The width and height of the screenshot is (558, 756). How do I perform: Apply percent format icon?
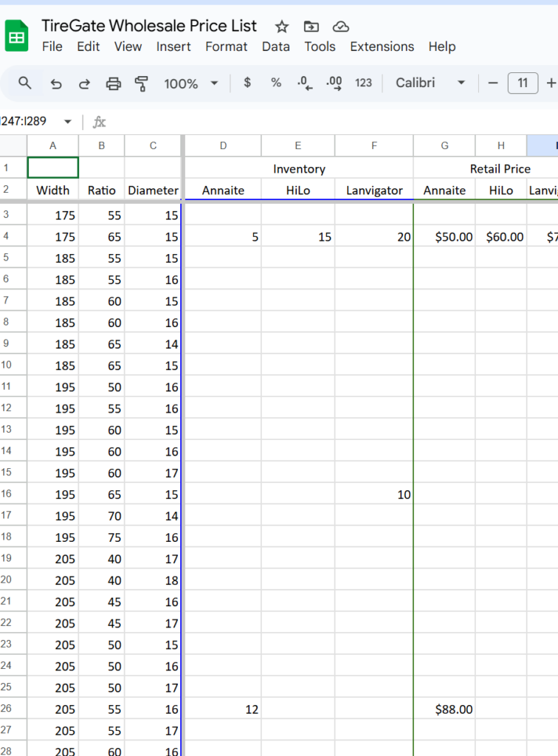276,83
